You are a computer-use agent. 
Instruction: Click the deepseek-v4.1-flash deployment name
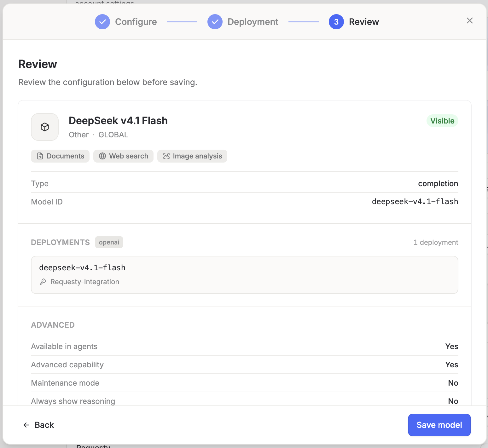(x=82, y=268)
